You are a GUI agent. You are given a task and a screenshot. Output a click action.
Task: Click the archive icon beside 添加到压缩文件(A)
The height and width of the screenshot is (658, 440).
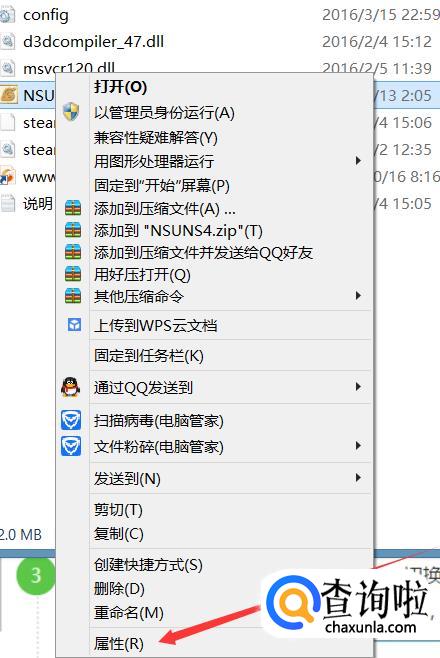click(73, 208)
